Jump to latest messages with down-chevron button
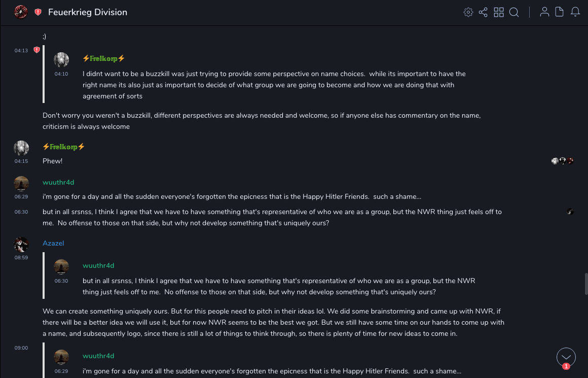The height and width of the screenshot is (378, 588). point(566,357)
